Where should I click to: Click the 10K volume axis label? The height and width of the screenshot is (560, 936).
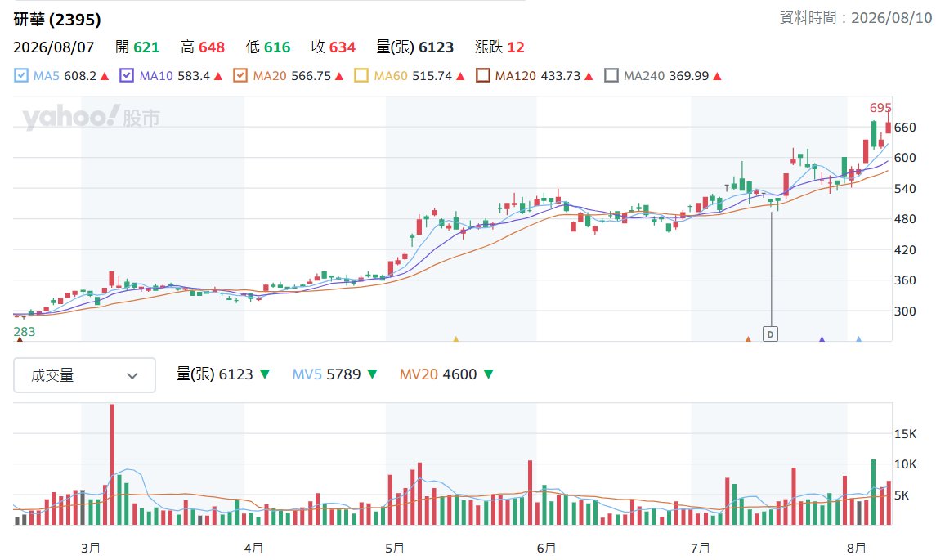(906, 464)
